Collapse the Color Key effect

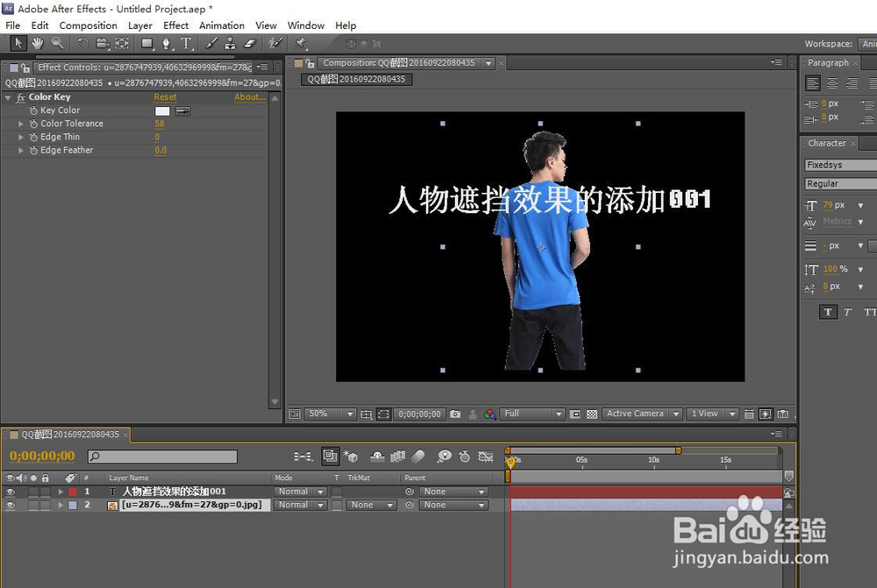point(8,98)
